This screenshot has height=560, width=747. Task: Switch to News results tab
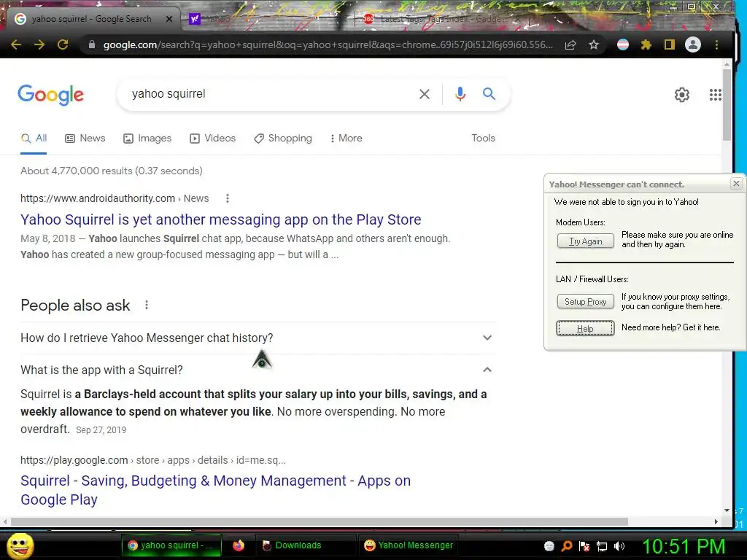[85, 138]
